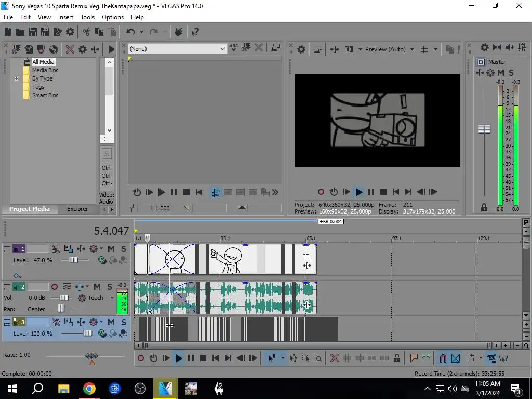Click the preview Overlays grid icon

[x=424, y=49]
